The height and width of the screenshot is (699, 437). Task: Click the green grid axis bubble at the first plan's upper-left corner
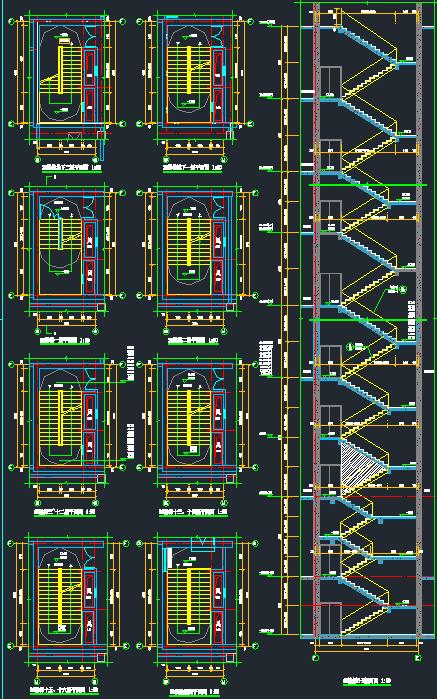point(11,21)
